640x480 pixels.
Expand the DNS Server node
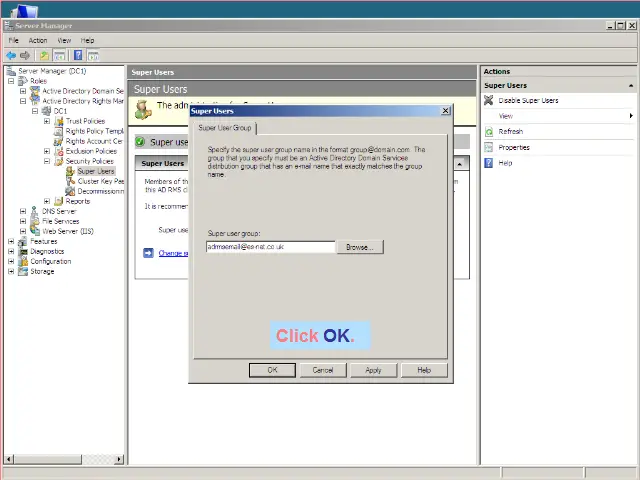(x=23, y=211)
